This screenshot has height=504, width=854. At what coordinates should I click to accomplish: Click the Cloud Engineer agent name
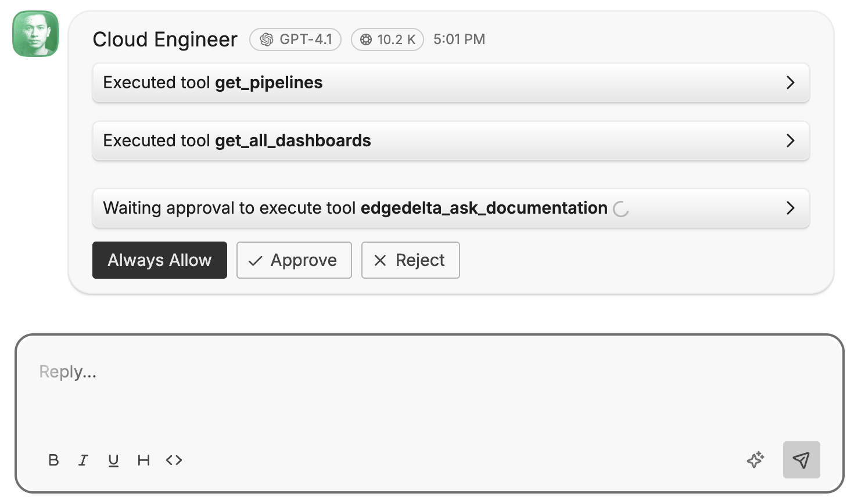[x=165, y=39]
